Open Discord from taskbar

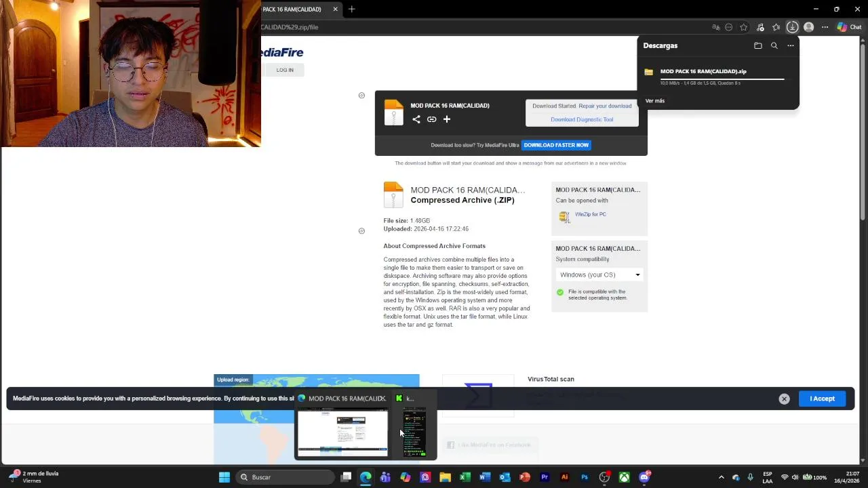click(x=644, y=477)
